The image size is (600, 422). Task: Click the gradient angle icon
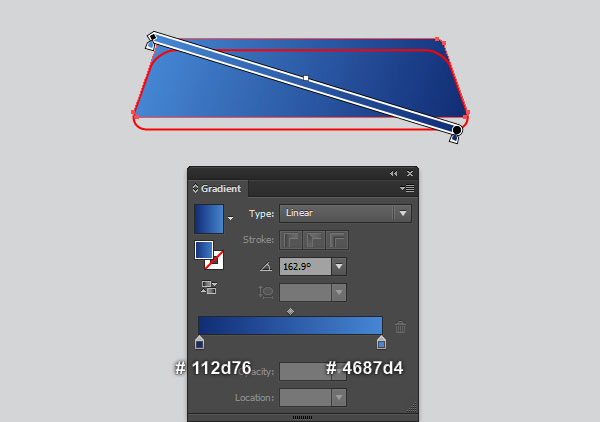pyautogui.click(x=266, y=266)
